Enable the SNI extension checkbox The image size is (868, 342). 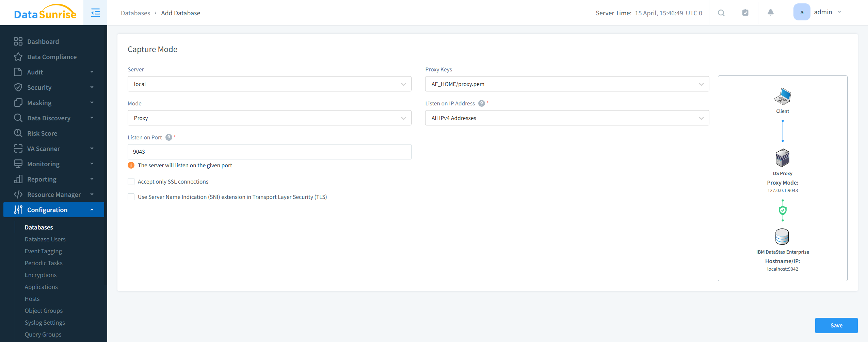131,197
